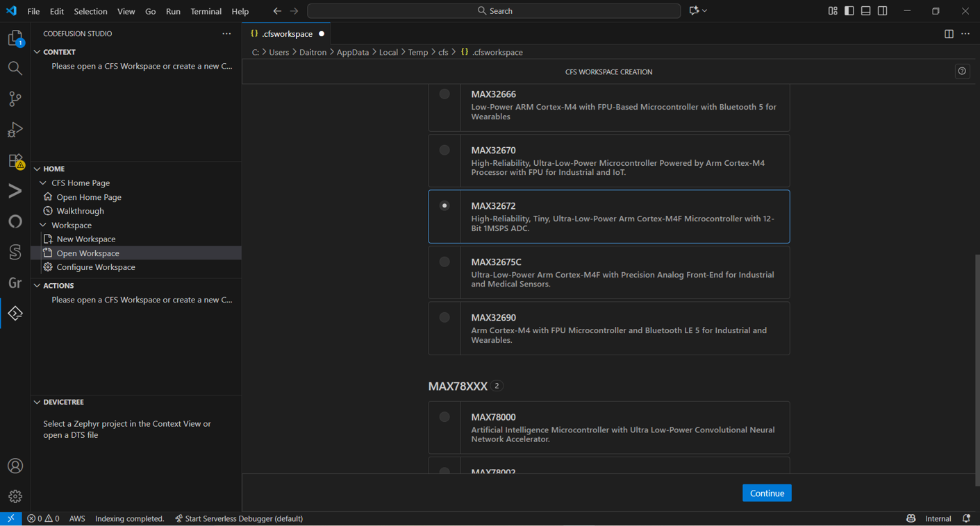
Task: Click Open Workspace in sidebar
Action: pos(88,253)
